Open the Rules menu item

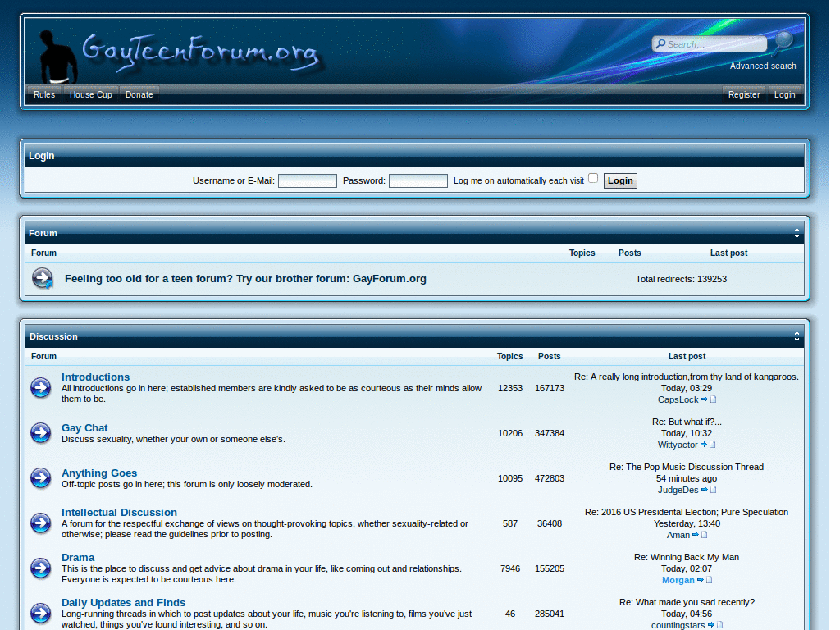pyautogui.click(x=44, y=94)
